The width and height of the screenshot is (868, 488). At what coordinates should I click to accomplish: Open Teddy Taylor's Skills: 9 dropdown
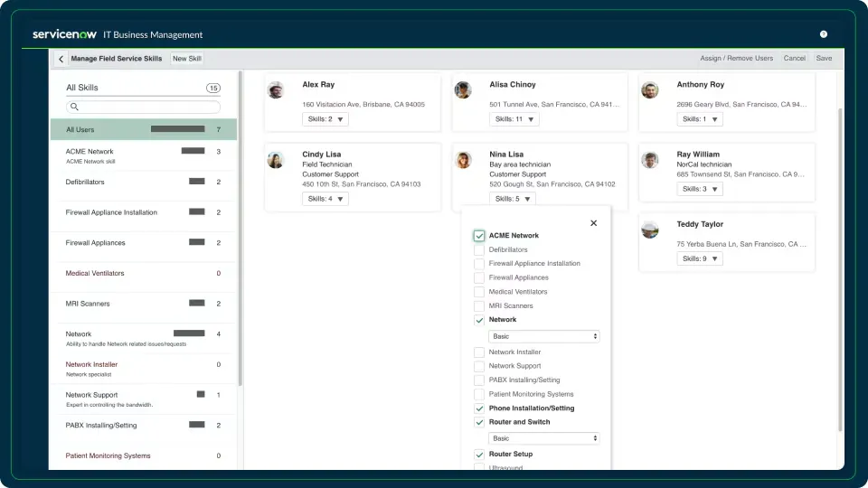(700, 258)
